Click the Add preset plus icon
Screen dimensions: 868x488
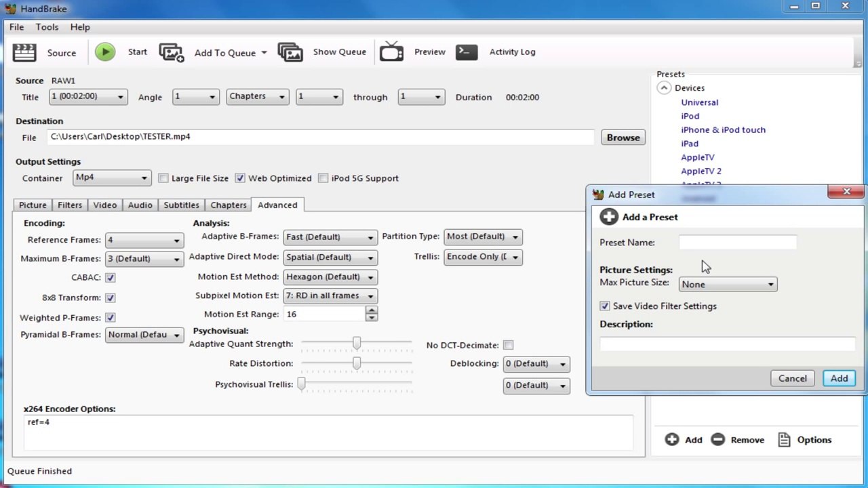tap(672, 439)
